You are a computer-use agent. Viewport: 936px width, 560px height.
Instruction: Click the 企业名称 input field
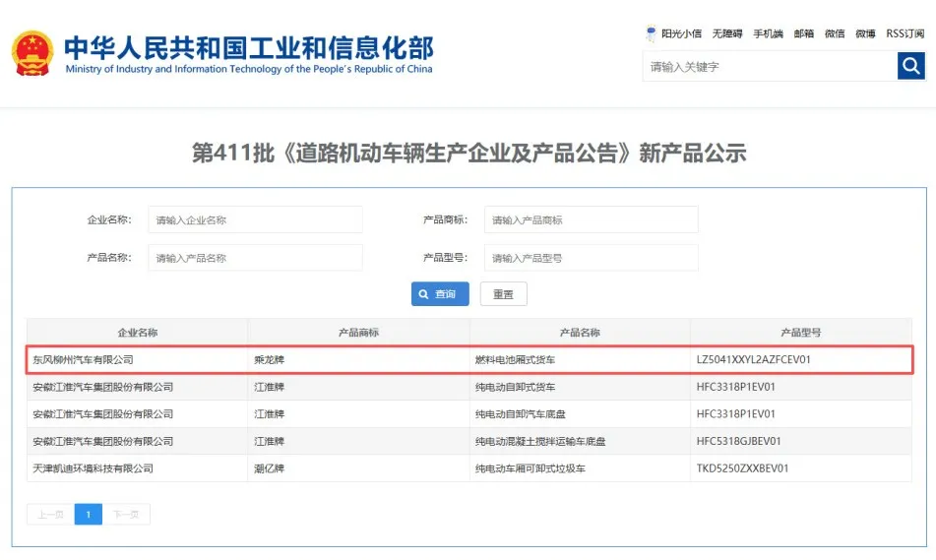pos(255,219)
